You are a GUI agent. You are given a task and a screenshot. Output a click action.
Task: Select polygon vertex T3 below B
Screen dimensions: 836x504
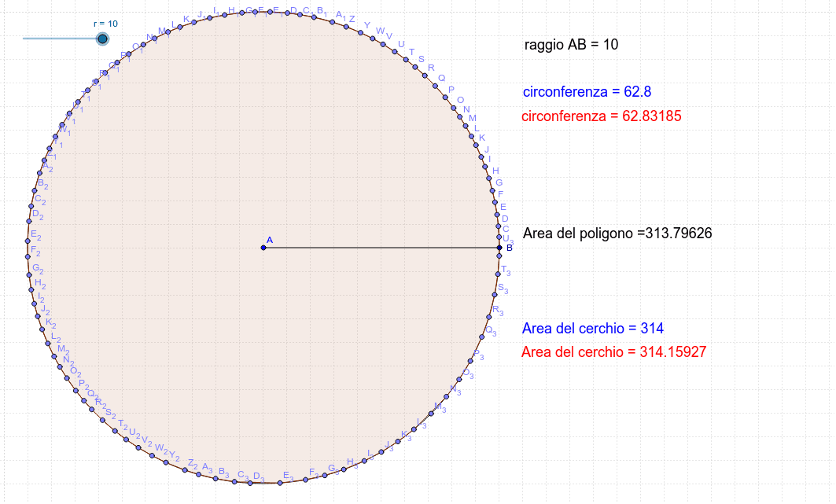498,274
